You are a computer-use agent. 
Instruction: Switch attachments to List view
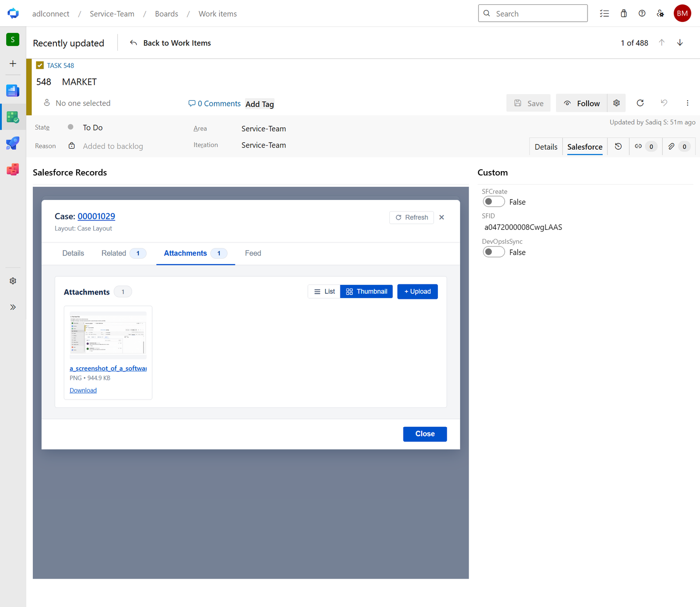(324, 291)
